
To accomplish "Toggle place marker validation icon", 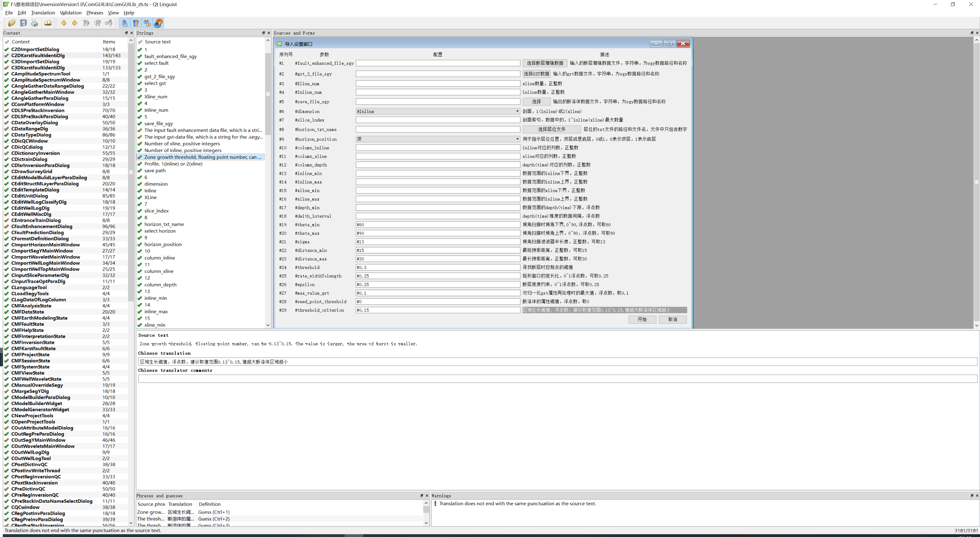I will click(x=159, y=23).
